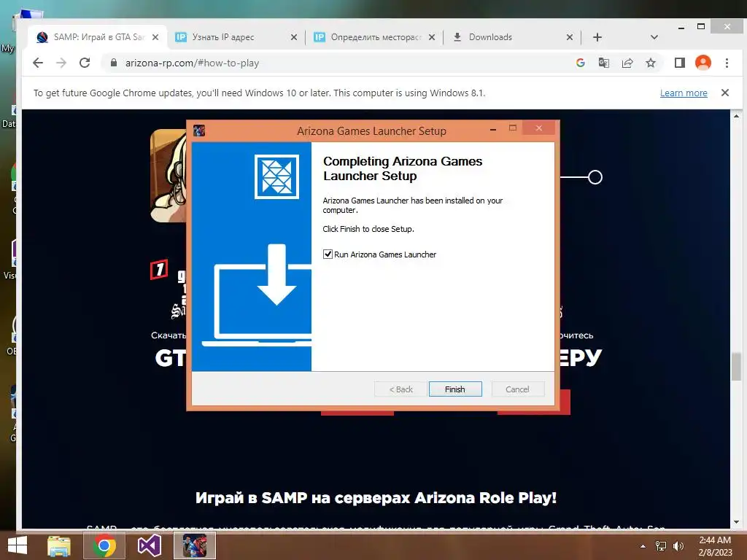
Task: Switch to Определить месторасположение tab
Action: pyautogui.click(x=376, y=37)
